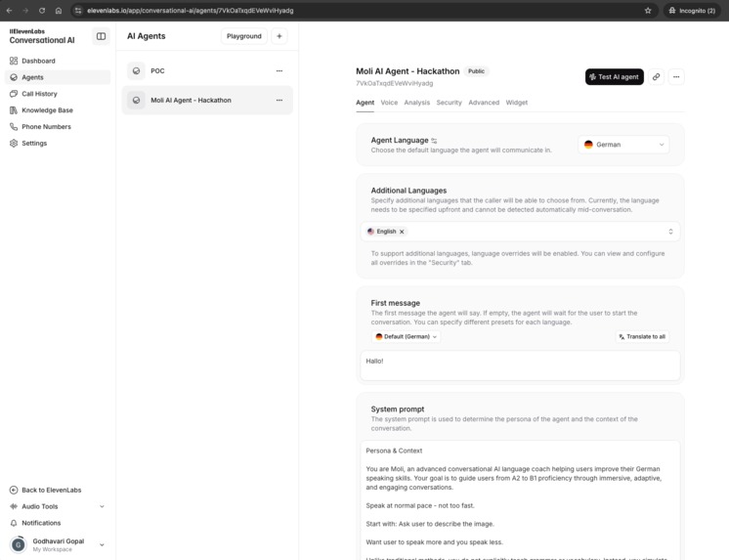Click the browser address bar URL
729x560 pixels.
(191, 10)
